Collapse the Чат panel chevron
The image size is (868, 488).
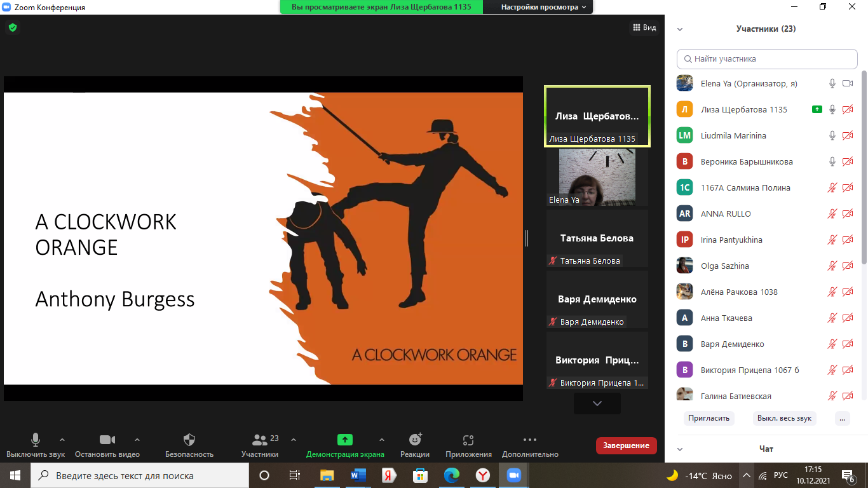(x=680, y=449)
